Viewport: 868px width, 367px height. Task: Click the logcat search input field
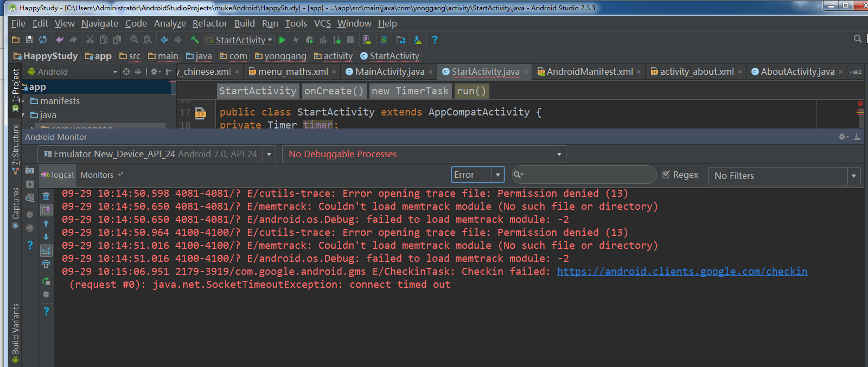tap(584, 175)
